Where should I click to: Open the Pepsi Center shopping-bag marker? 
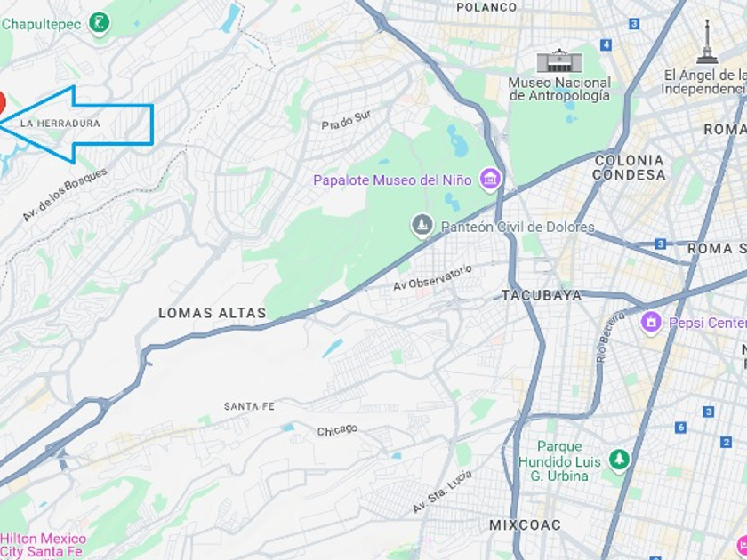(651, 324)
